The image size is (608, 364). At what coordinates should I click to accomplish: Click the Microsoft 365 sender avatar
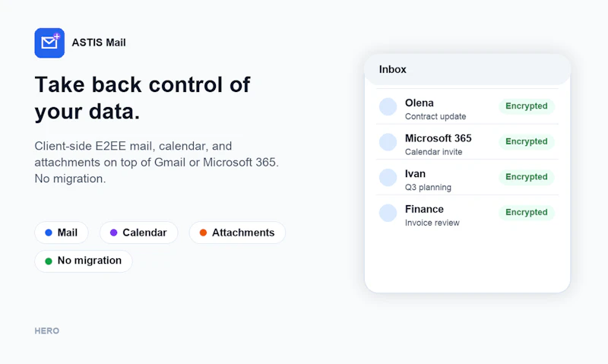tap(388, 142)
